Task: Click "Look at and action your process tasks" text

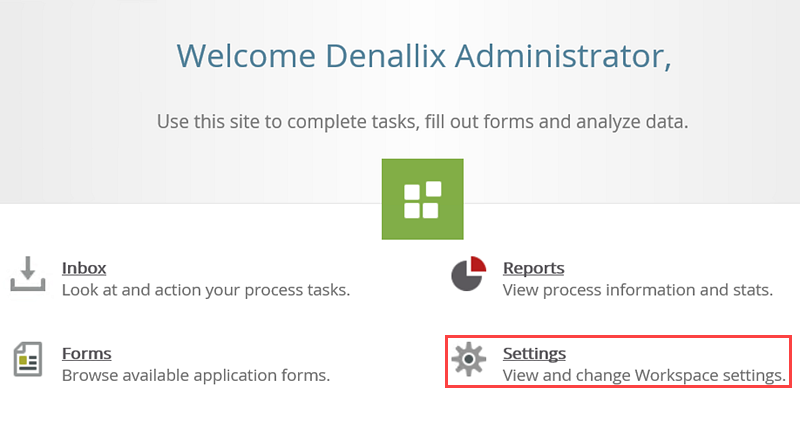Action: pyautogui.click(x=205, y=290)
